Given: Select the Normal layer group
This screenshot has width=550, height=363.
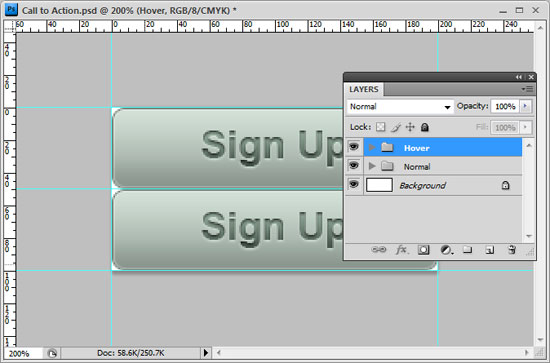Looking at the screenshot, I should [443, 166].
